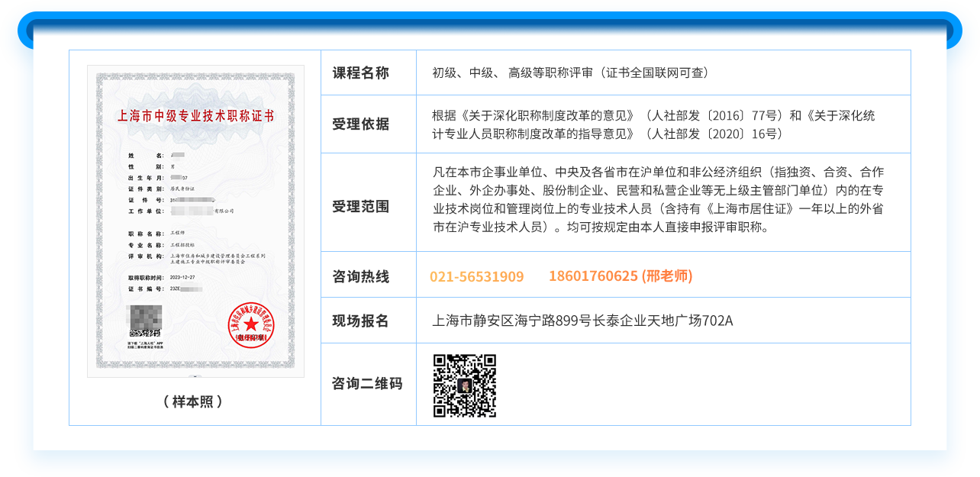Click the blurred QR code on the certificate
This screenshot has height=477, width=980.
click(x=145, y=320)
